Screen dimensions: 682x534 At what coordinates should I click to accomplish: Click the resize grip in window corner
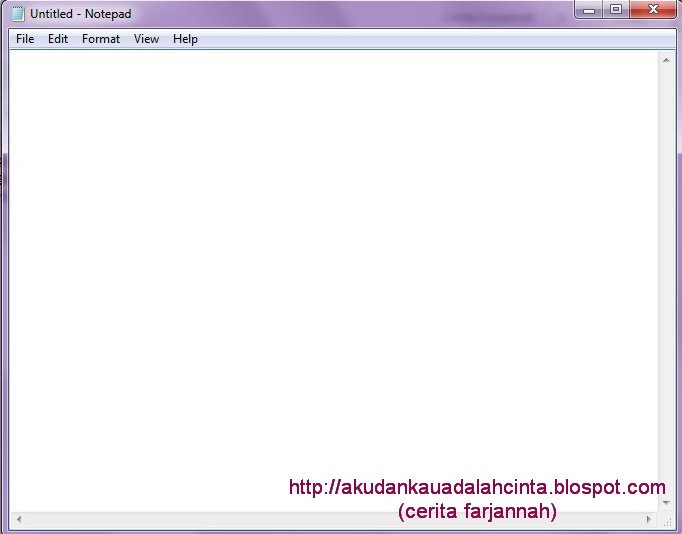point(667,520)
